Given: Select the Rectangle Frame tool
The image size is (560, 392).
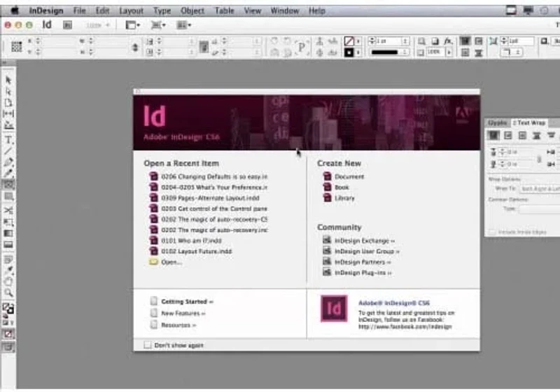Looking at the screenshot, I should 8,185.
